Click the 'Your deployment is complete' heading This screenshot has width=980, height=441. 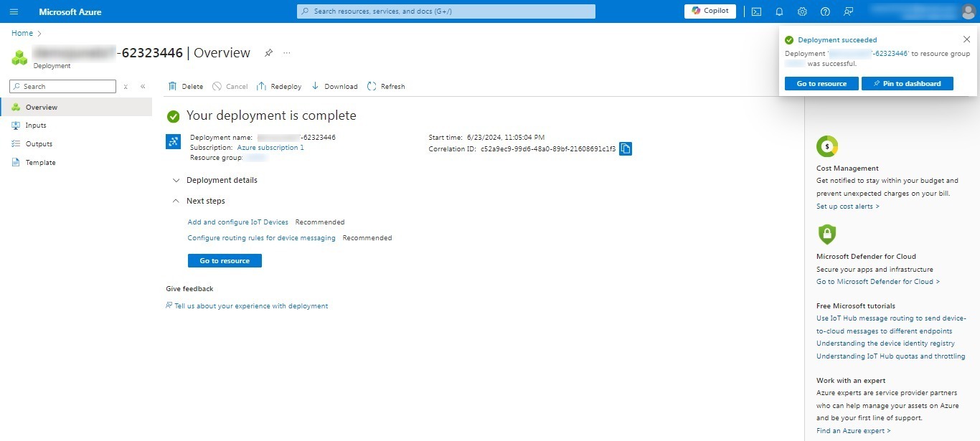point(271,116)
